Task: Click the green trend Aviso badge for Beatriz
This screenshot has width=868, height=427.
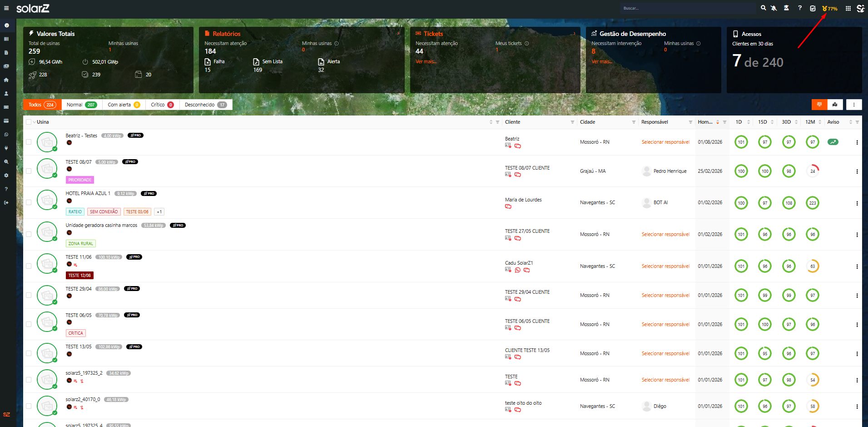Action: pyautogui.click(x=833, y=142)
